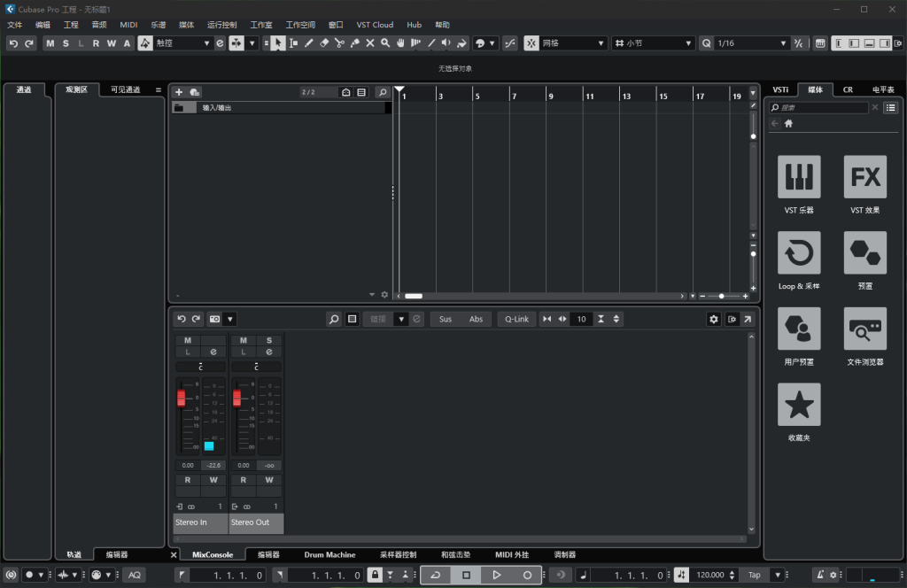907x588 pixels.
Task: Expand the auto-scroll options arrow
Action: pyautogui.click(x=252, y=43)
